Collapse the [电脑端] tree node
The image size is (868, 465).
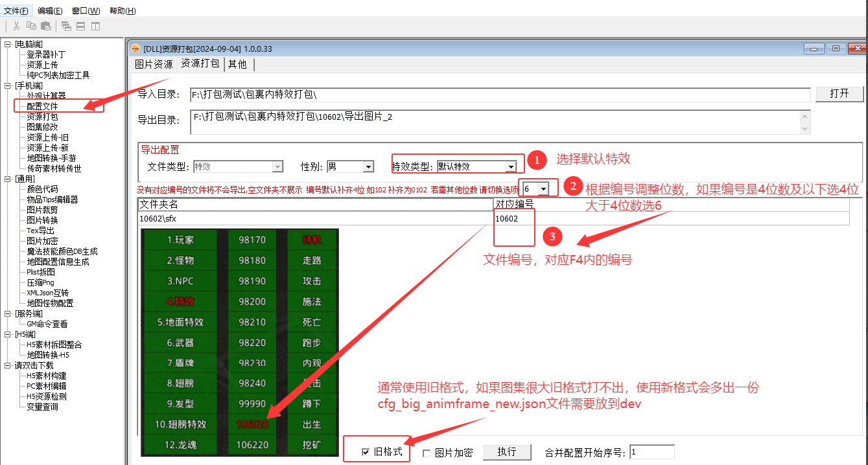point(7,44)
